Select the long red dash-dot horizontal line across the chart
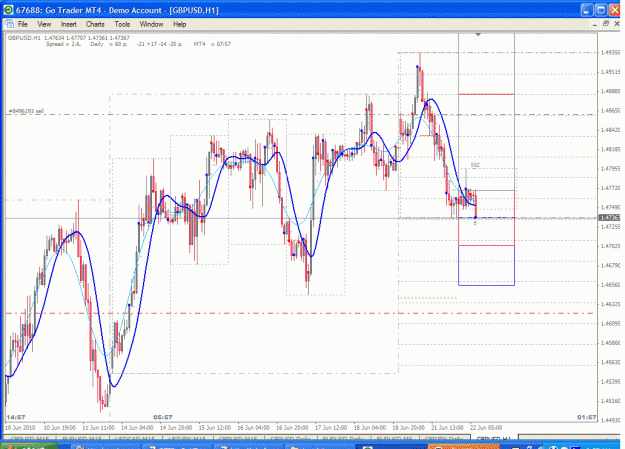 tap(300, 313)
